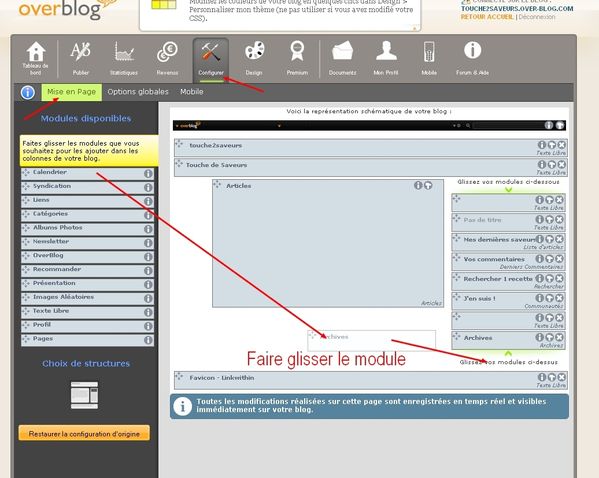Select the blog structure layout thumbnail
599x478 pixels.
coord(84,395)
